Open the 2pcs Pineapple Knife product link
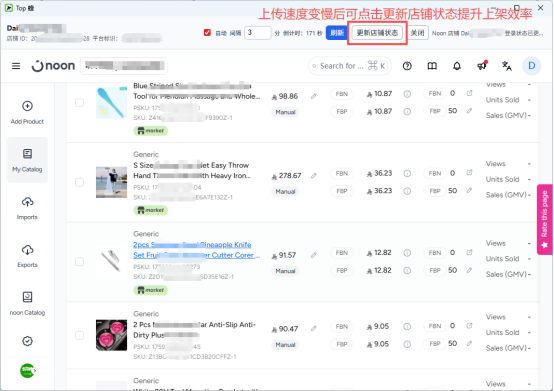The width and height of the screenshot is (554, 391). (x=196, y=250)
